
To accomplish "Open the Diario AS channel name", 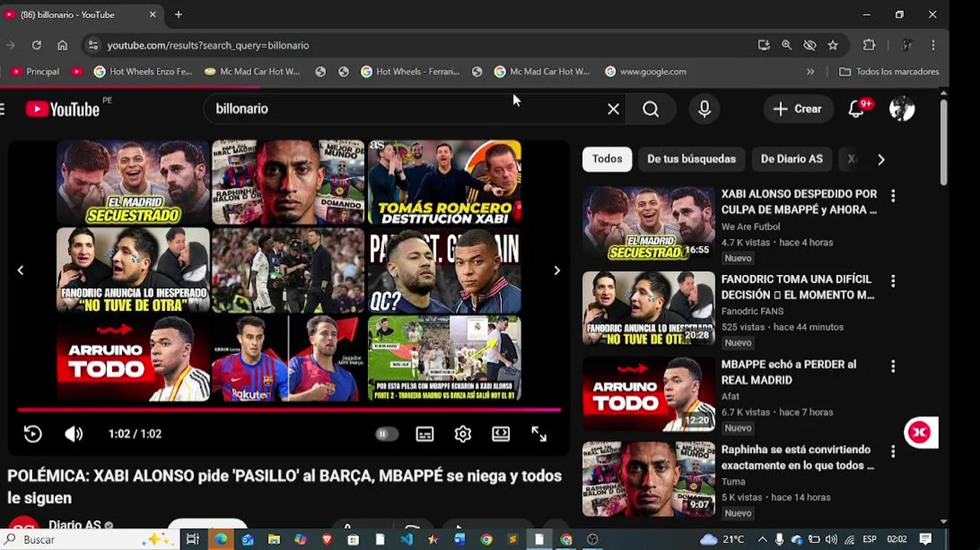I will click(x=75, y=526).
